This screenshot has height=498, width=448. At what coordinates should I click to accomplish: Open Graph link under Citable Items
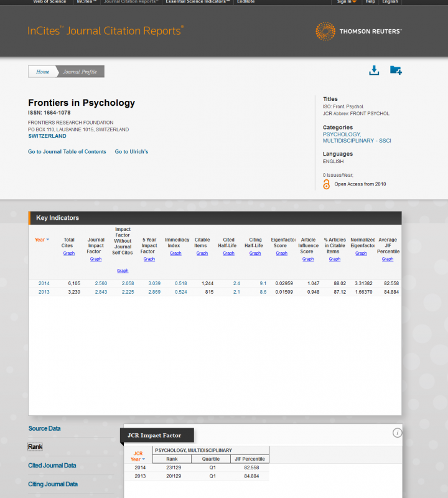pyautogui.click(x=202, y=253)
